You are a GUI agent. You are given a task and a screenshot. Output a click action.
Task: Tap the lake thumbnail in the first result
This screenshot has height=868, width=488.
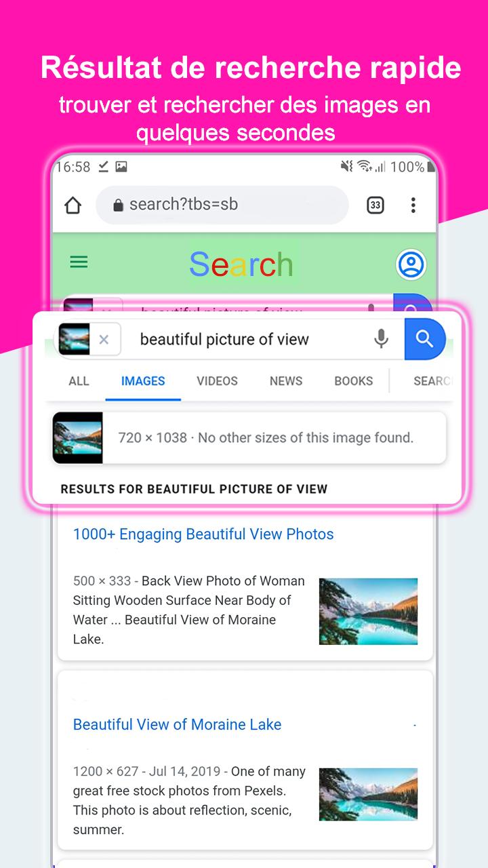368,611
